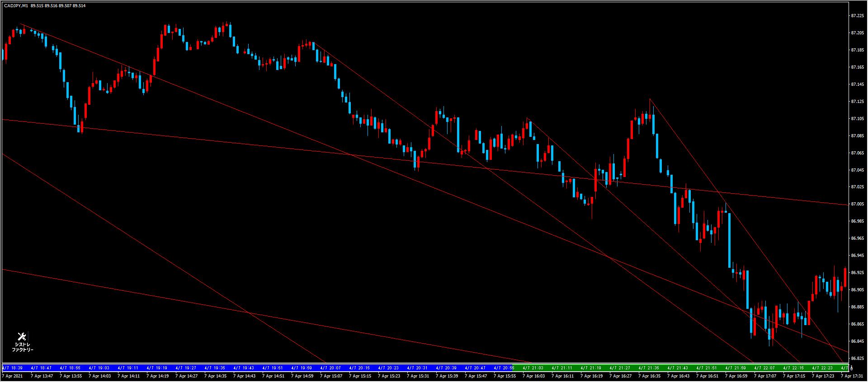The image size is (868, 382).
Task: Click the 86.925 level on the price axis
Action: [857, 273]
